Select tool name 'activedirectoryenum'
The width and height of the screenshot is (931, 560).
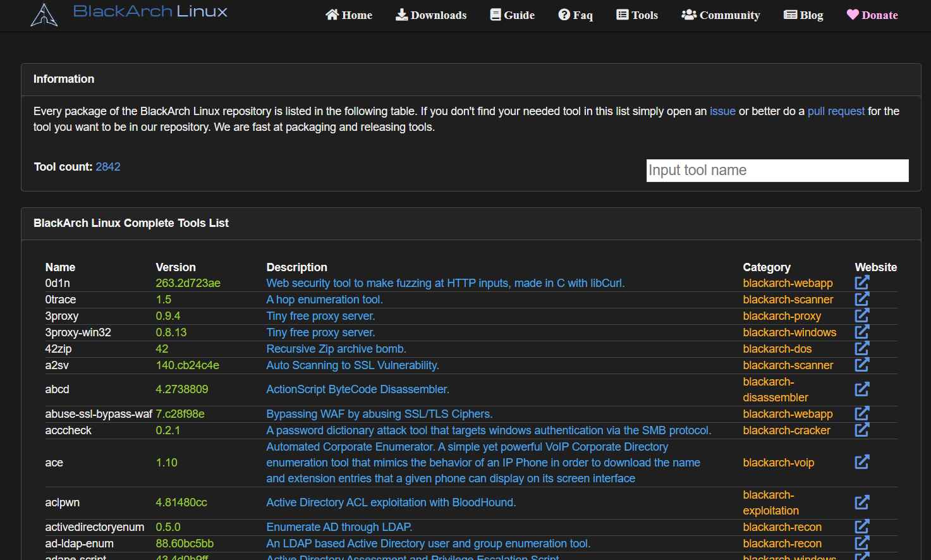(x=95, y=527)
